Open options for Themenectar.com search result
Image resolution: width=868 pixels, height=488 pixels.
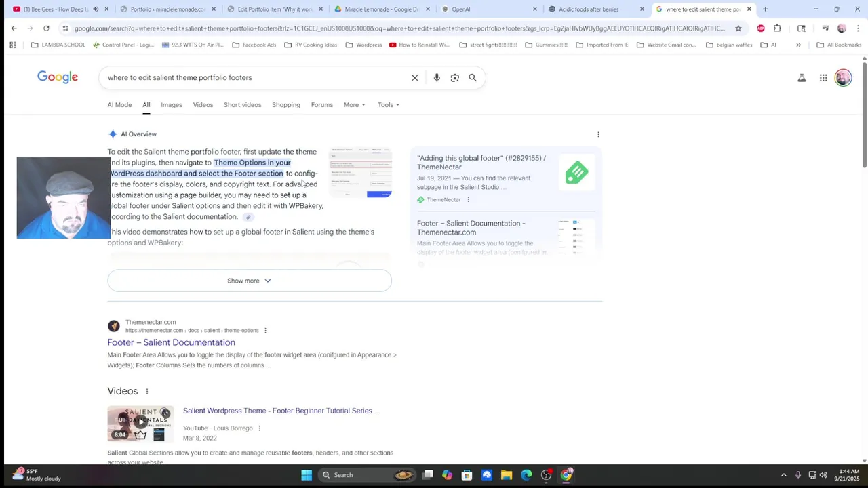tap(265, 331)
